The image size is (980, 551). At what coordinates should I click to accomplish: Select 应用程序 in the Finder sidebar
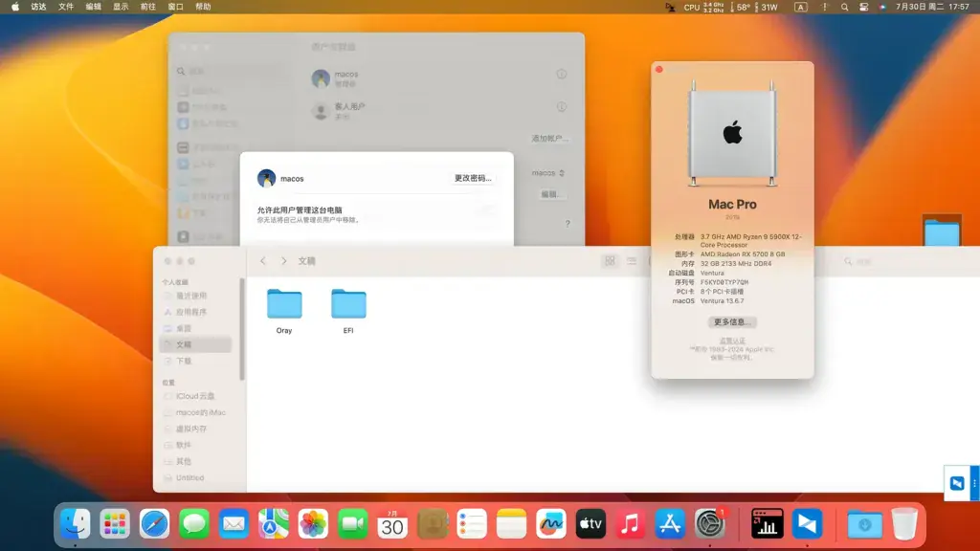pos(190,312)
